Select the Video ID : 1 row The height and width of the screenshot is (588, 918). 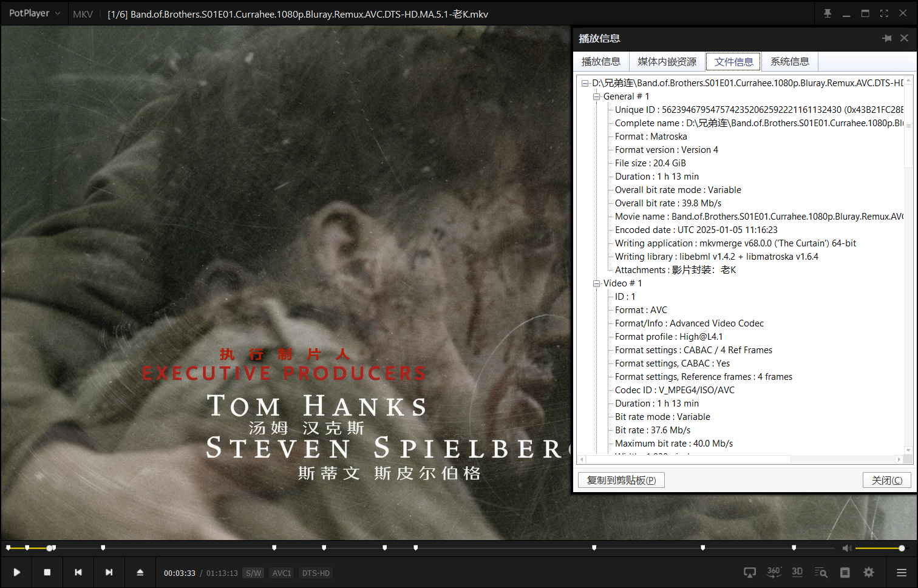click(x=625, y=297)
